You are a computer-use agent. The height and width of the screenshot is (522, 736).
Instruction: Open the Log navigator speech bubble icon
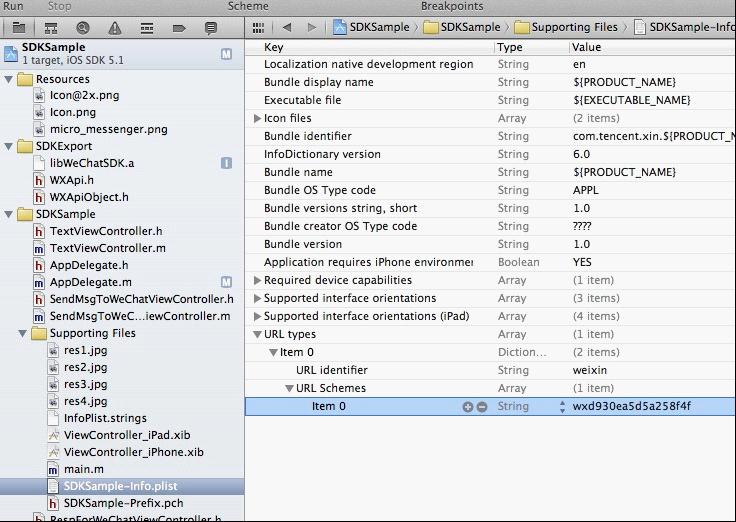(x=210, y=27)
